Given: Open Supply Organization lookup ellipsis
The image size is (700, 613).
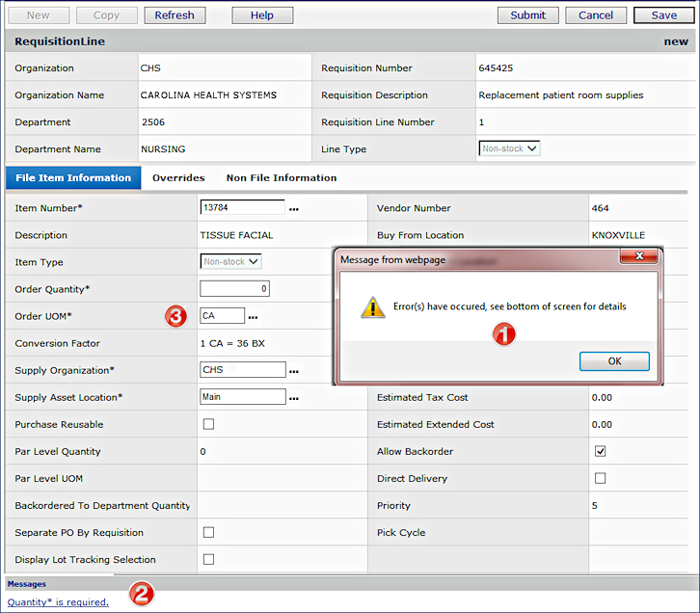Looking at the screenshot, I should (x=294, y=371).
